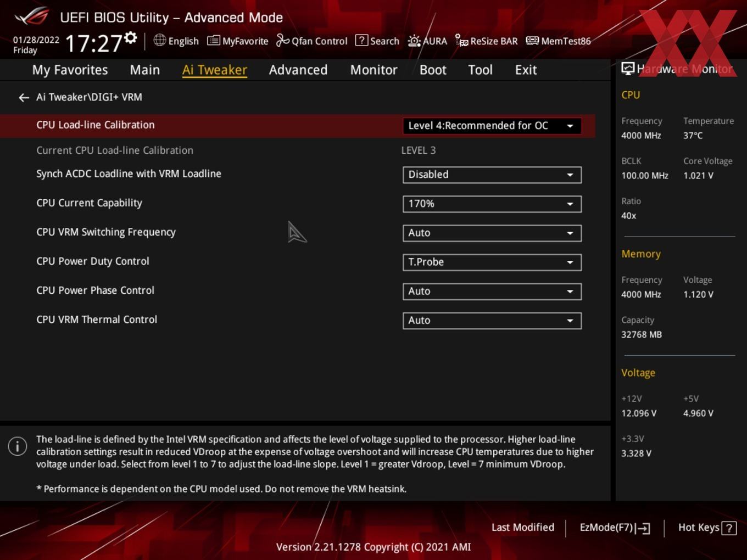Image resolution: width=747 pixels, height=560 pixels.
Task: Click the LEVEL 3 value
Action: 419,150
